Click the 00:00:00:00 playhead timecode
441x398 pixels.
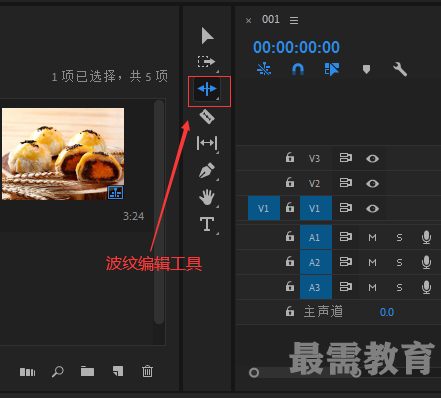tap(296, 47)
